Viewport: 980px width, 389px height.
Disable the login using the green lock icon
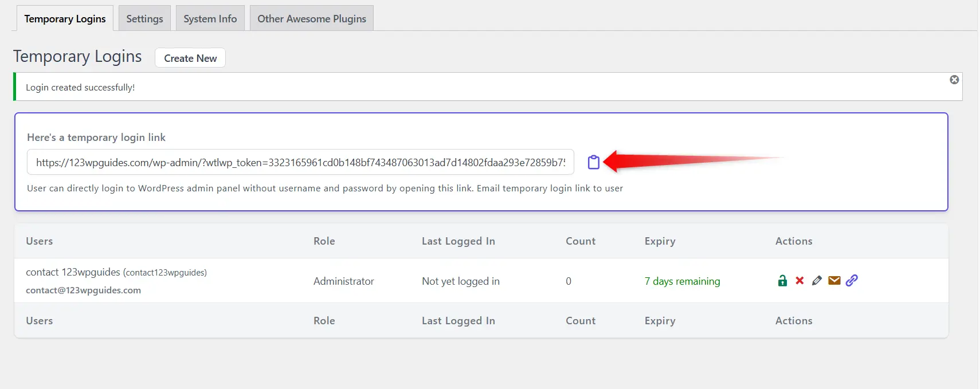(782, 281)
